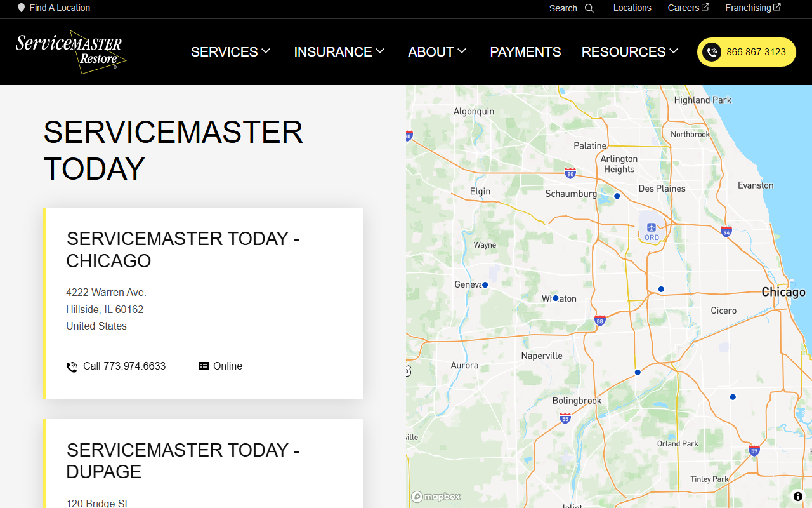The height and width of the screenshot is (508, 812).
Task: Select the blue map marker near Schaumburg
Action: [x=617, y=196]
